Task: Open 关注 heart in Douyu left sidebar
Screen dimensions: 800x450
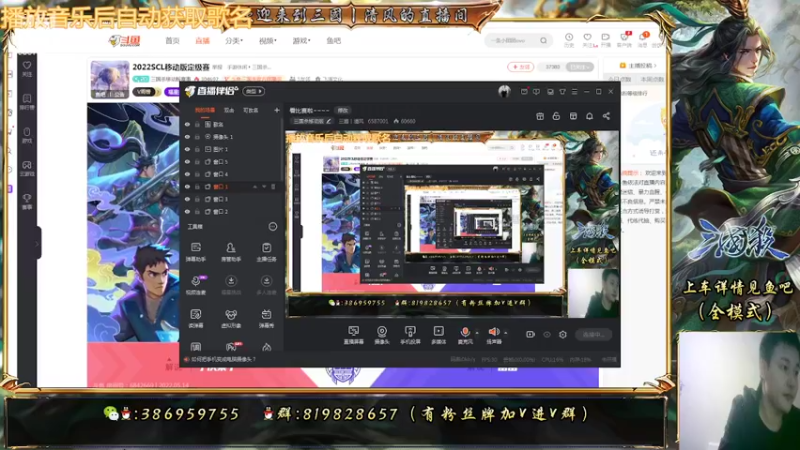Action: pos(27,68)
